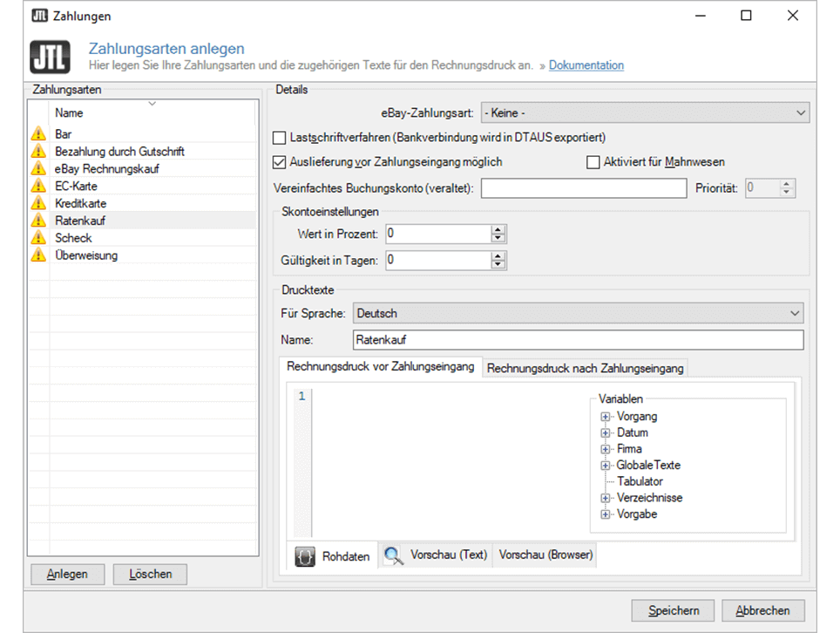Viewport: 840px width, 633px height.
Task: Click the warning icon beside Überweisung
Action: coord(38,255)
